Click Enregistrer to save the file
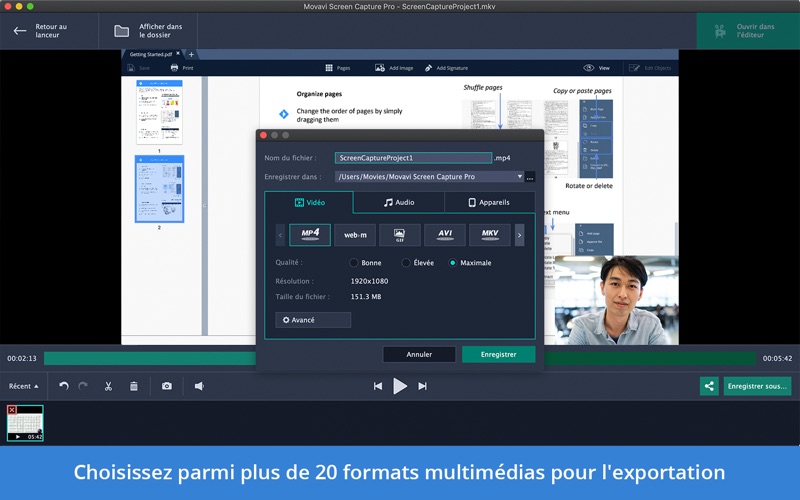 click(498, 354)
